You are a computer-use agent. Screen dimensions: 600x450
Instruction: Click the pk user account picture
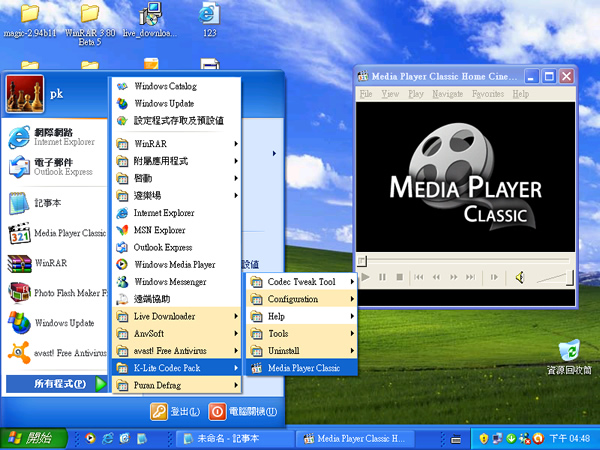point(24,93)
